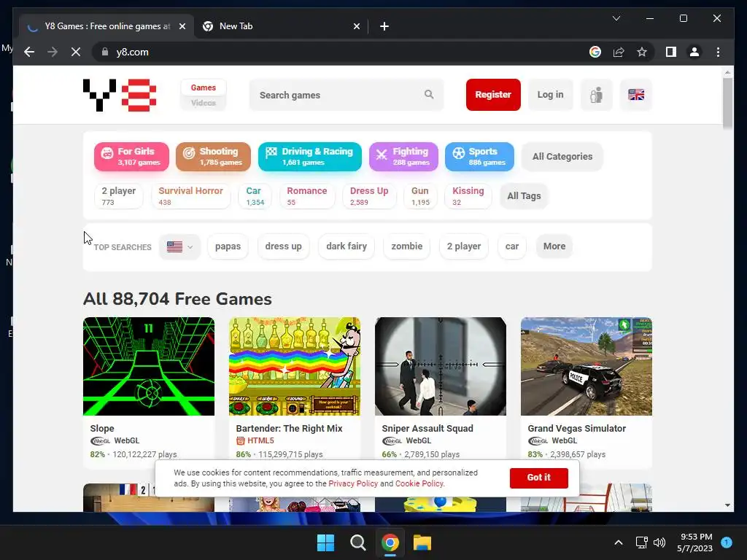Viewport: 747px width, 560px height.
Task: Open Driving & Racing category
Action: tap(309, 156)
